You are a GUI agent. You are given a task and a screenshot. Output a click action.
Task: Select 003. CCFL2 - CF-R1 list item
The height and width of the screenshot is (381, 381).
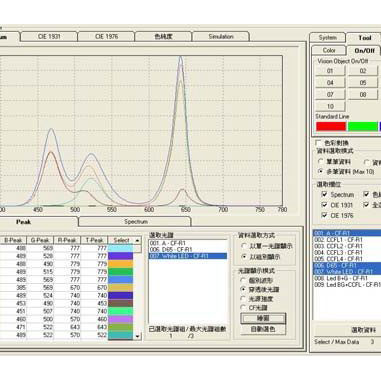tap(347, 246)
